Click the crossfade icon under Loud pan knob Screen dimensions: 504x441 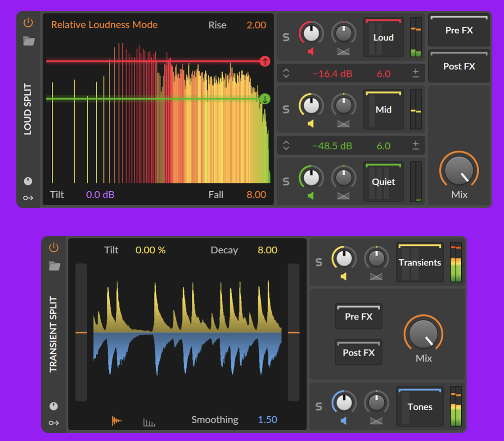point(343,51)
